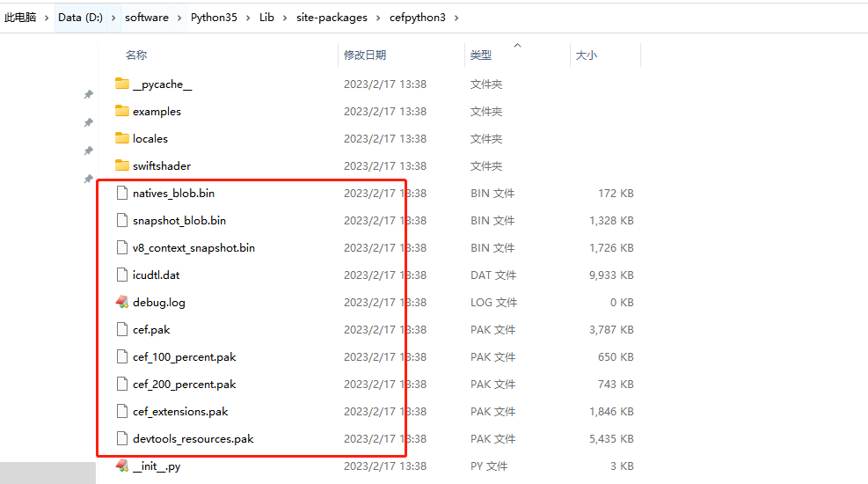Sort by 修改日期 column header

365,55
